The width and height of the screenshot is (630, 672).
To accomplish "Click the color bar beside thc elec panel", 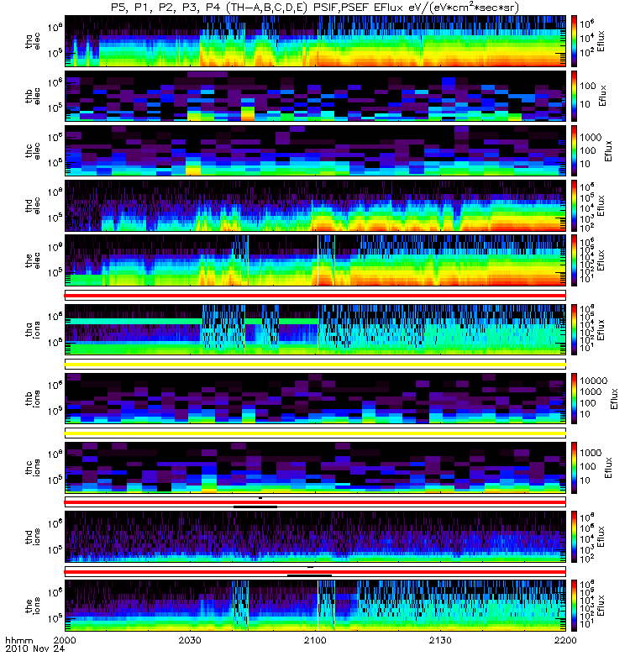I will [574, 151].
